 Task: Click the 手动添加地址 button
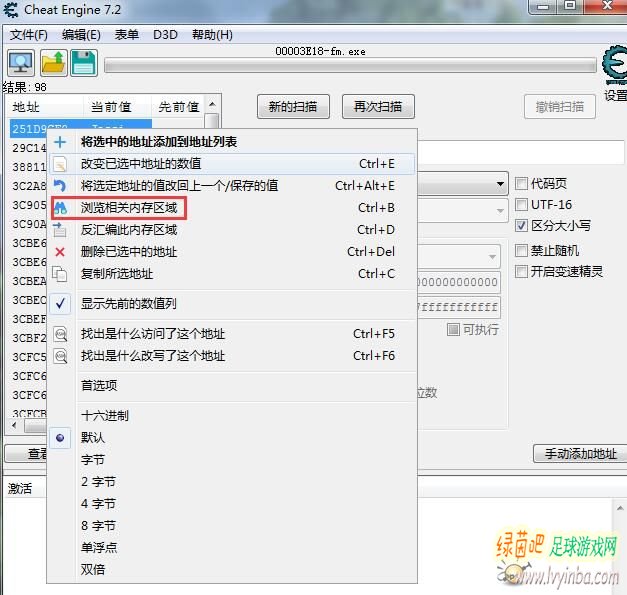tap(581, 454)
